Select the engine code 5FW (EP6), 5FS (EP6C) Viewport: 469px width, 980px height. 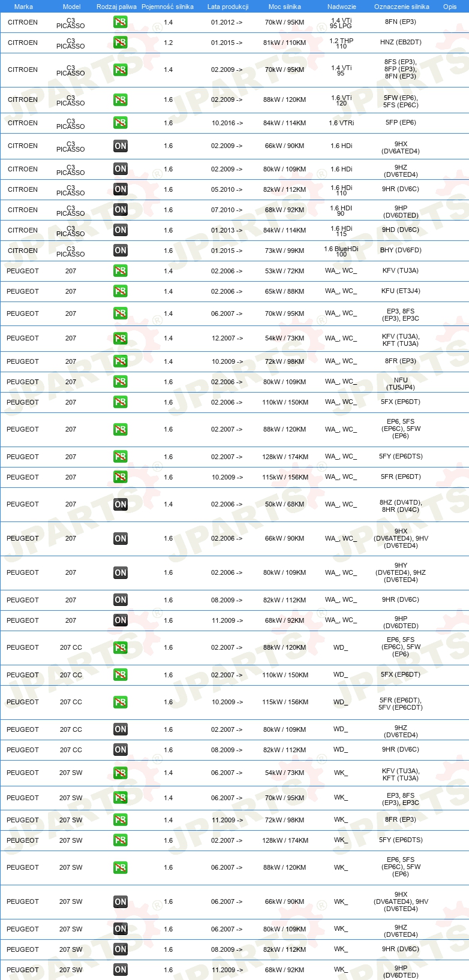(401, 101)
